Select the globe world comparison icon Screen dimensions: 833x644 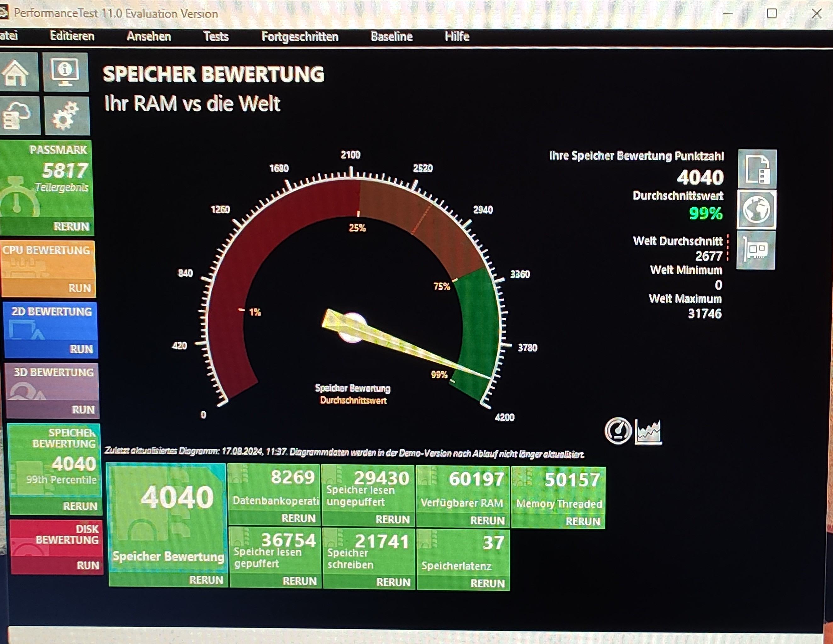[756, 209]
